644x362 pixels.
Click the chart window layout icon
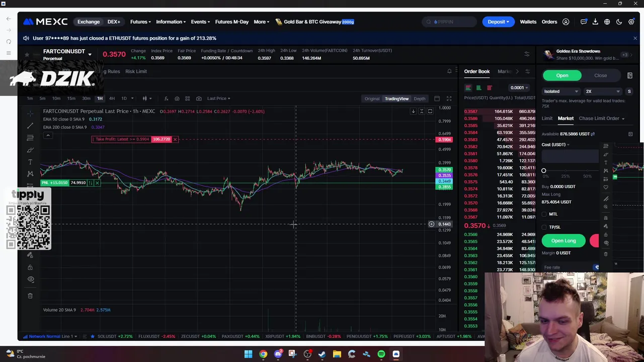tap(437, 99)
